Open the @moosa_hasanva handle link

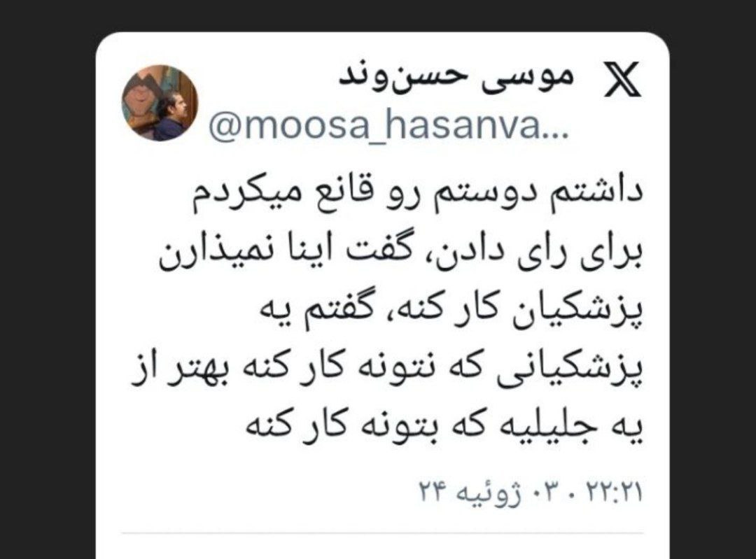(x=375, y=126)
